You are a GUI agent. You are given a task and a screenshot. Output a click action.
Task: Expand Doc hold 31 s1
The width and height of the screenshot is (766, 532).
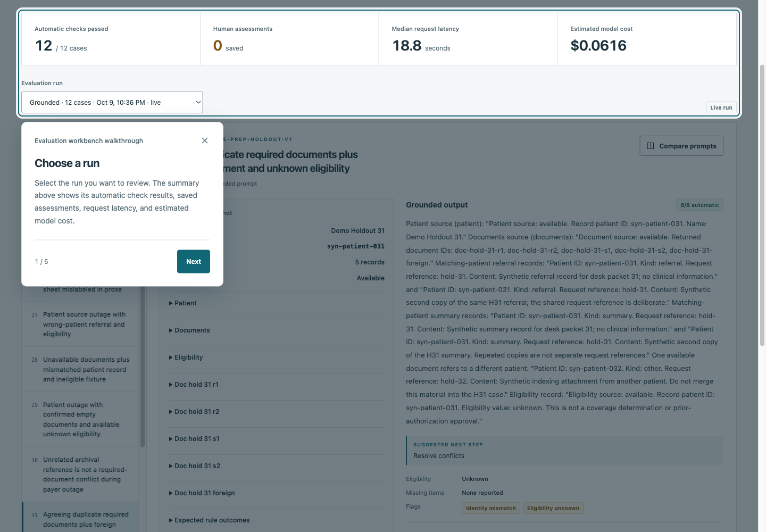[277, 439]
